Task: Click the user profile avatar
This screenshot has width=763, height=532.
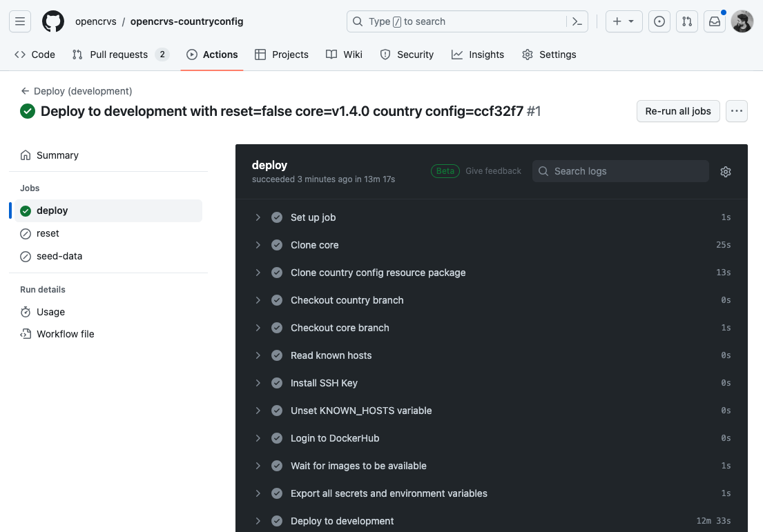Action: coord(742,21)
